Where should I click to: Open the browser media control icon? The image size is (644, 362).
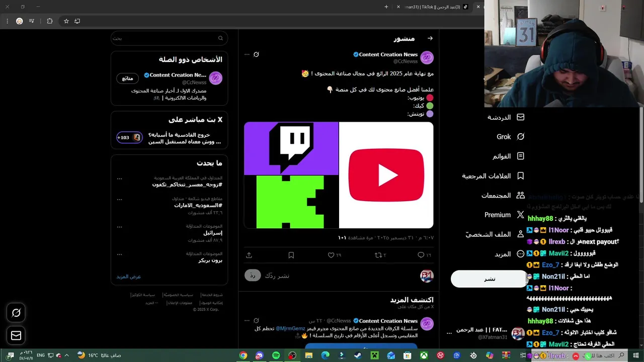(31, 21)
